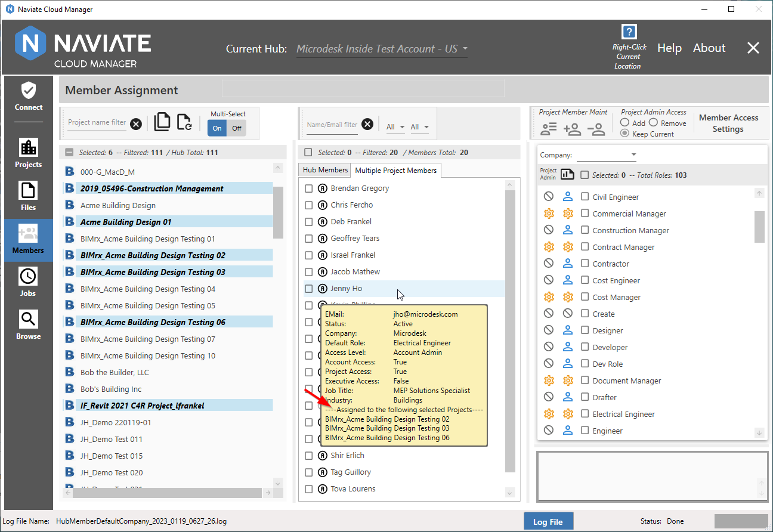
Task: Open the Current Hub dropdown
Action: coord(382,49)
